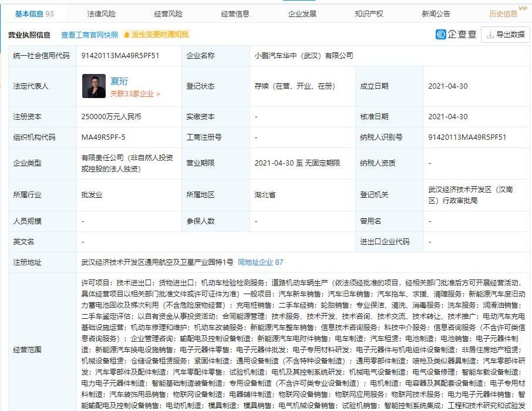The image size is (532, 411).
Task: Open the 查看工商官网快照 link
Action: coord(89,35)
